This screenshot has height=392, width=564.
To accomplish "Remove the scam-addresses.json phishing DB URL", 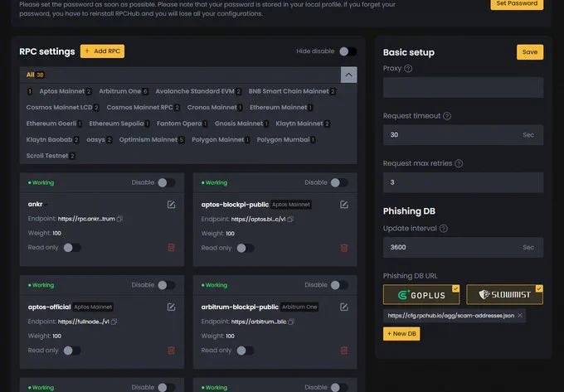I will pos(520,315).
